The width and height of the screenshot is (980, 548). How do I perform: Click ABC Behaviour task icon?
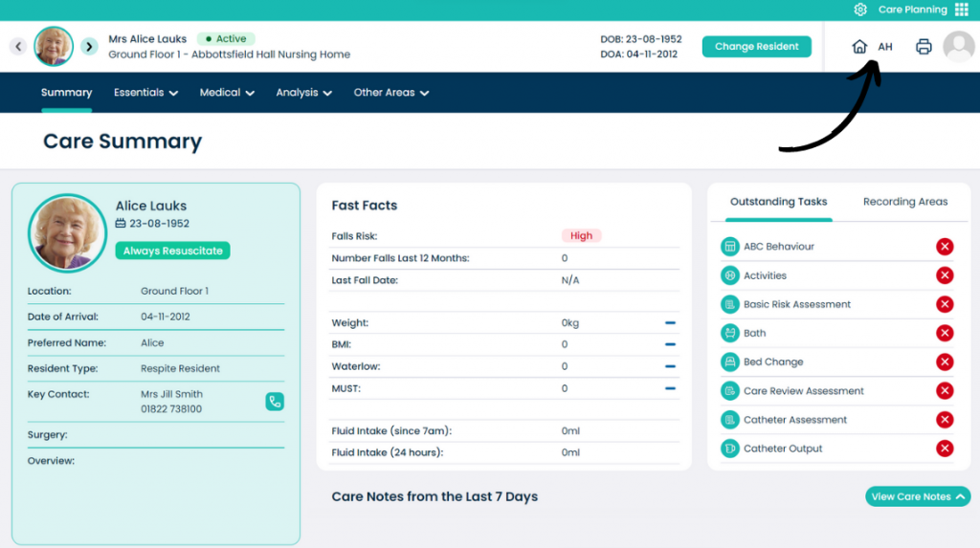click(729, 246)
